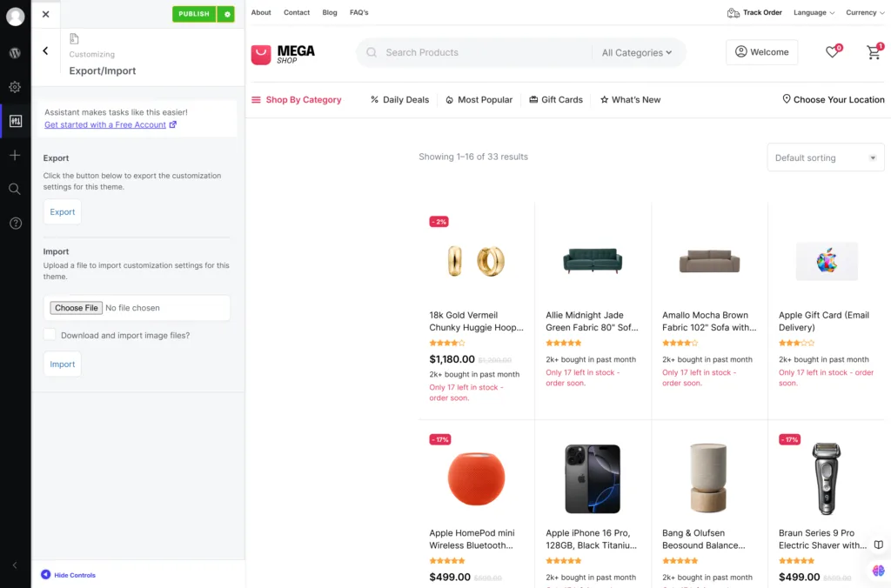Open the Default sorting dropdown

pyautogui.click(x=826, y=157)
